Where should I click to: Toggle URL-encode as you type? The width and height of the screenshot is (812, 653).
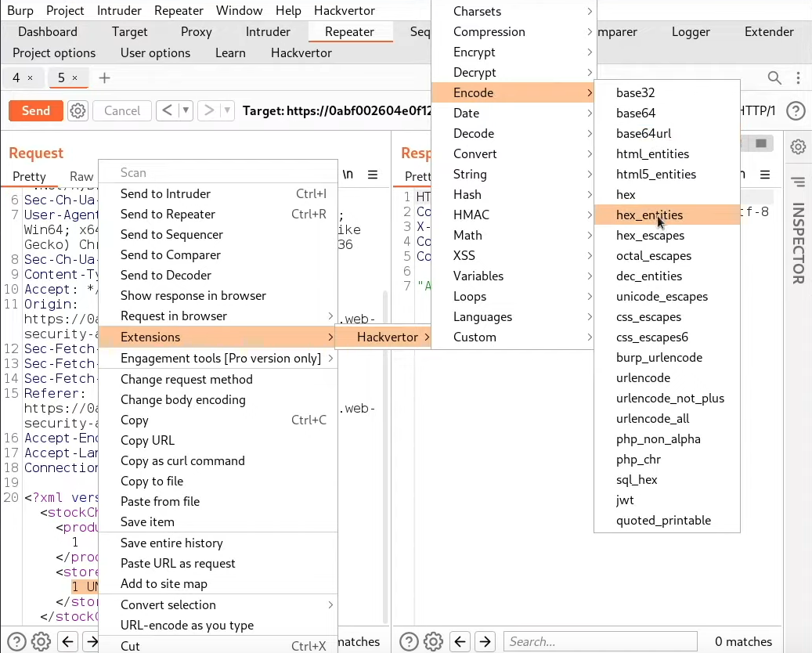(186, 625)
